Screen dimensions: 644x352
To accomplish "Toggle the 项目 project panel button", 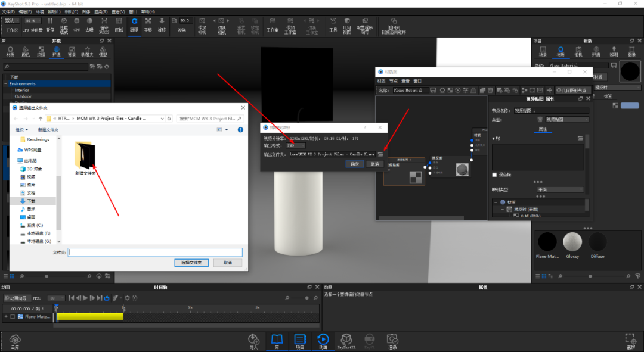I will (x=300, y=341).
